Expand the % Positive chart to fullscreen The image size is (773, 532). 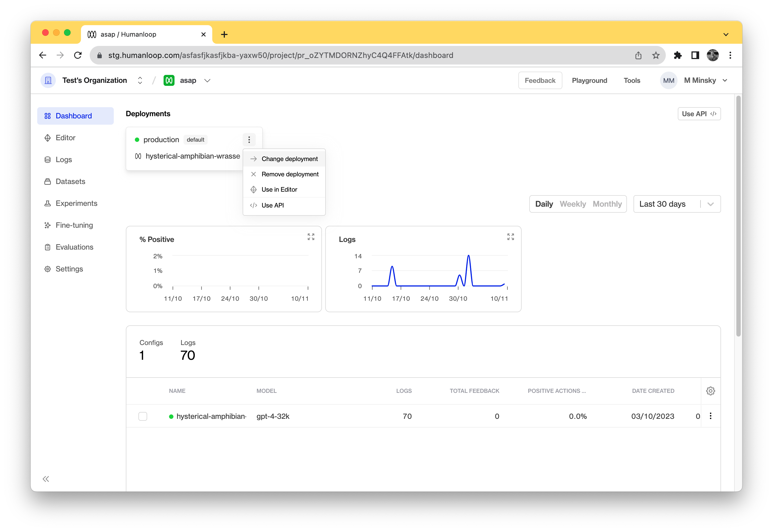tap(310, 237)
